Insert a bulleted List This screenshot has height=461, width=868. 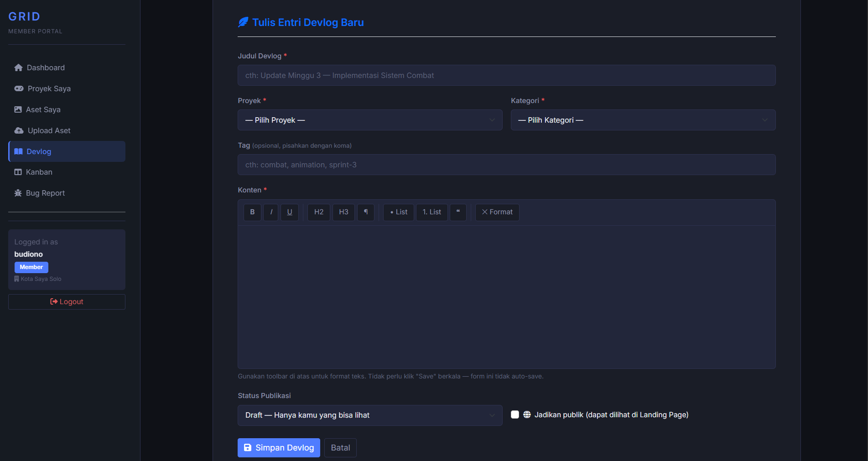point(399,212)
